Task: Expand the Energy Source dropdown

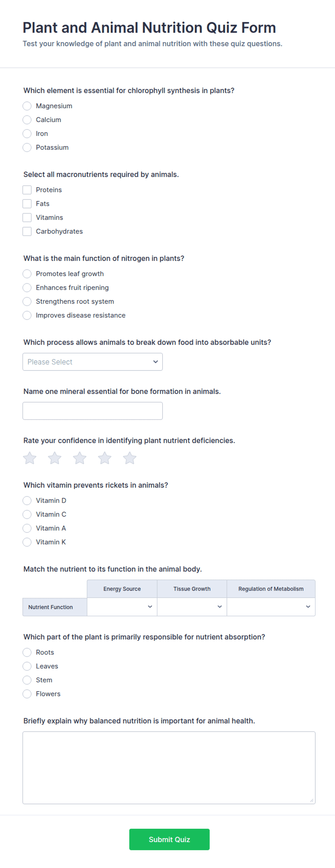Action: tap(122, 607)
